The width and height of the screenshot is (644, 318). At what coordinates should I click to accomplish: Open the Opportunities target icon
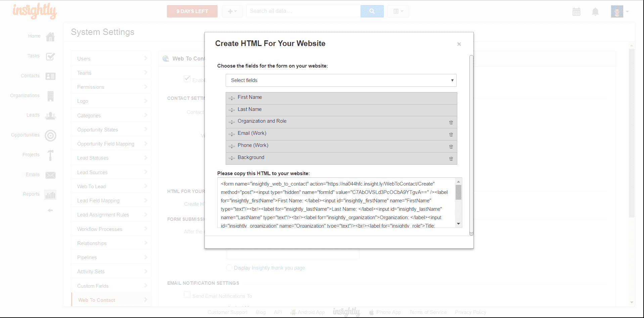pos(50,135)
